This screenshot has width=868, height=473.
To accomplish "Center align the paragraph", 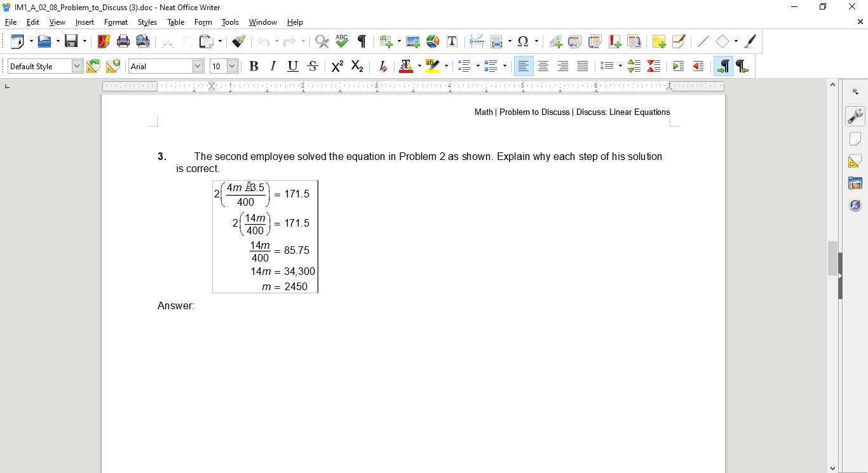I will [543, 66].
